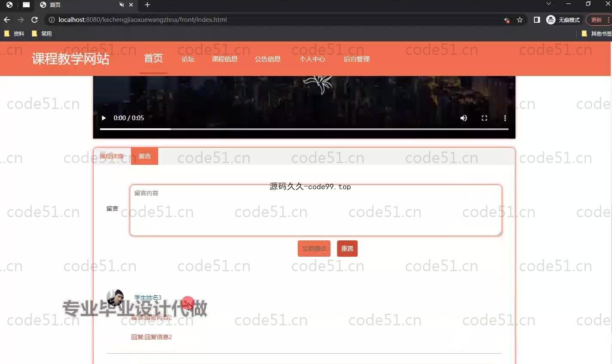
Task: Open a new browser tab
Action: point(147,5)
